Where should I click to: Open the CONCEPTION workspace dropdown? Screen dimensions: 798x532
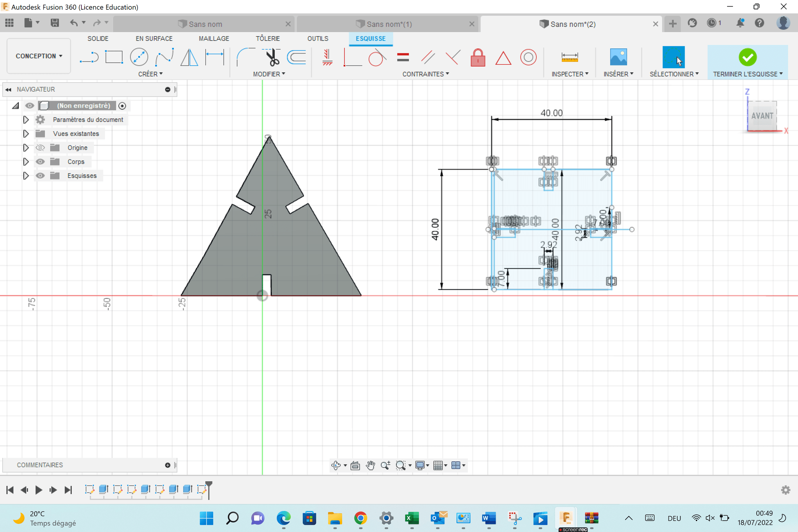point(39,56)
